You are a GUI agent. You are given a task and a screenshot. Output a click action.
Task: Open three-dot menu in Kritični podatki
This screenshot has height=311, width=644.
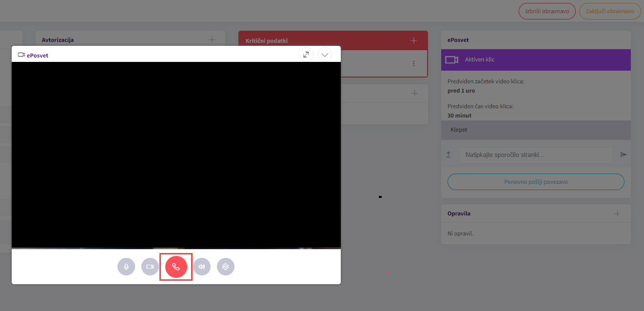[x=414, y=63]
